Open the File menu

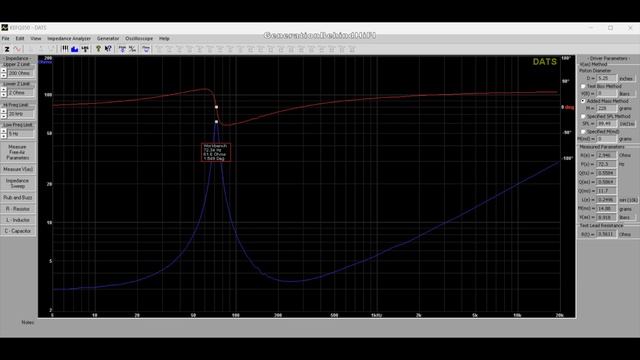[x=5, y=38]
